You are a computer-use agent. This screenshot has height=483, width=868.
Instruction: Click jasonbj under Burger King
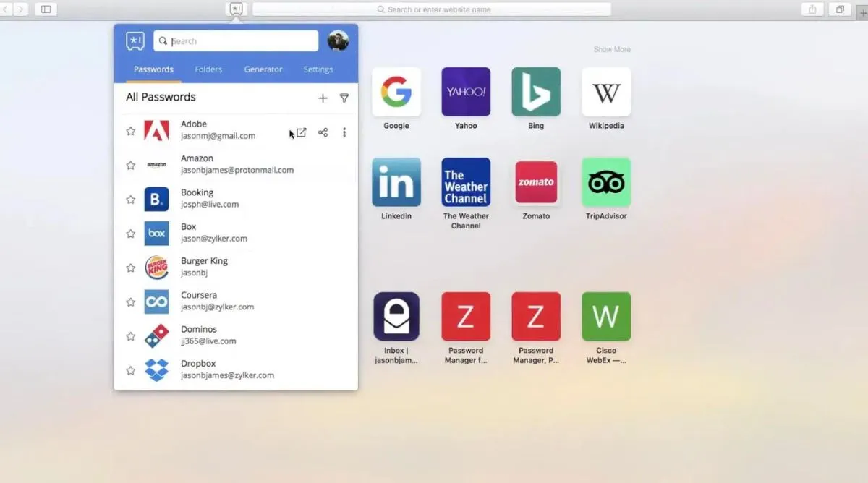(x=193, y=273)
